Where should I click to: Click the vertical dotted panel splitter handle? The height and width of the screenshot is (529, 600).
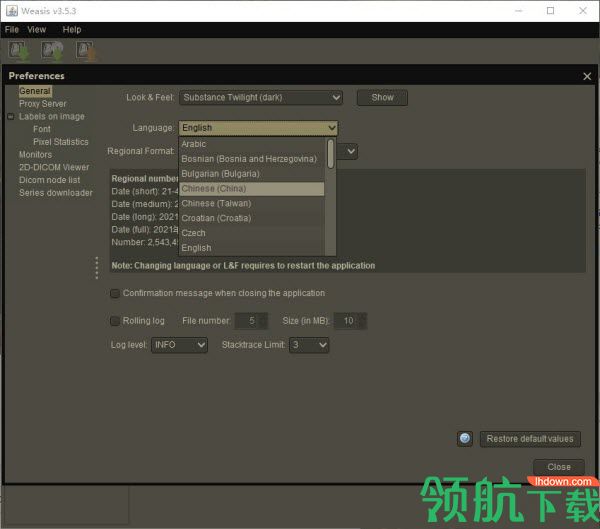coord(96,268)
